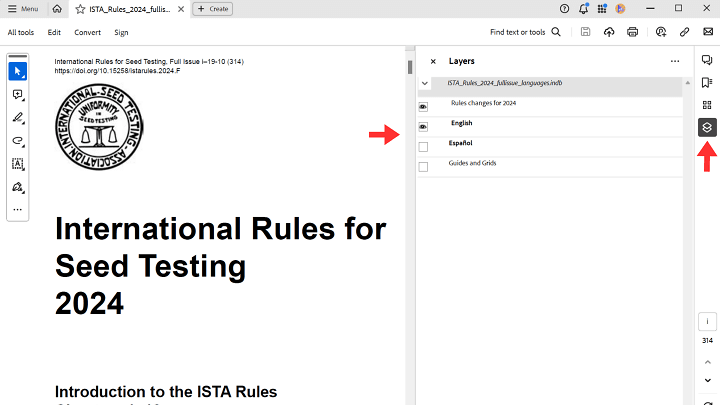Viewport: 720px width, 405px height.
Task: Hide the Rules changes for 2024 layer
Action: tap(423, 106)
